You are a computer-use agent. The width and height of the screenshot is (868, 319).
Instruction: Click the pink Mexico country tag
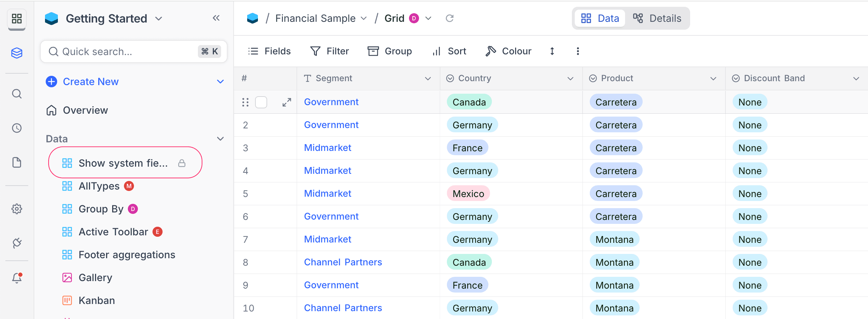click(x=468, y=193)
